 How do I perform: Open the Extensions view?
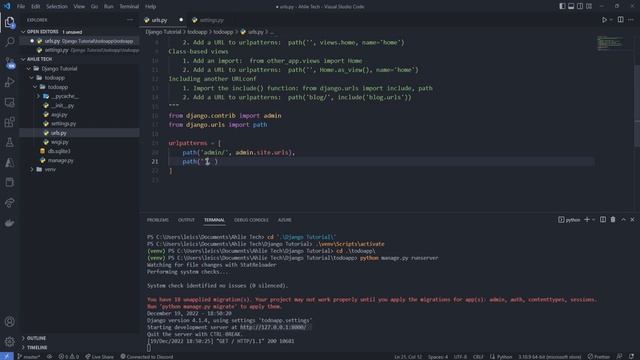[9, 122]
